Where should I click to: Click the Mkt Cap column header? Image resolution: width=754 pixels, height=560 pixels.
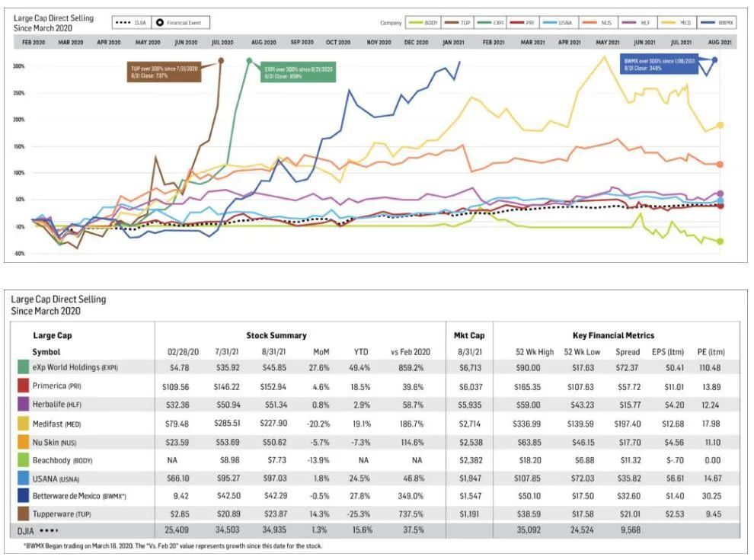[469, 335]
